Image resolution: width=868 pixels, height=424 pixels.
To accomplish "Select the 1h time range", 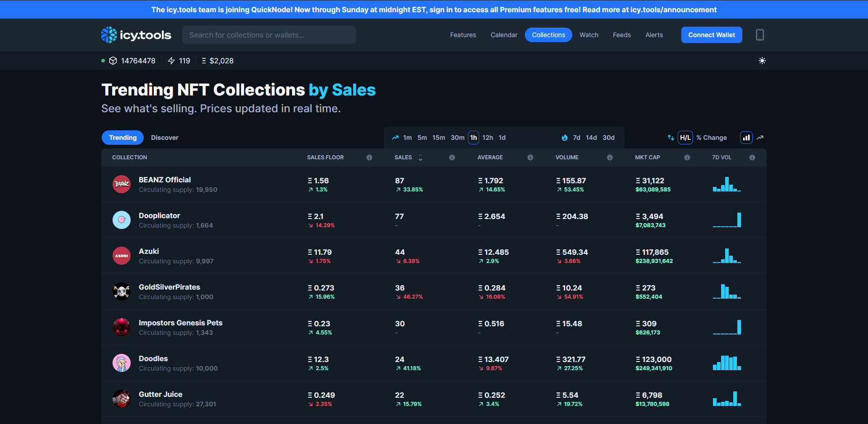I will (473, 138).
